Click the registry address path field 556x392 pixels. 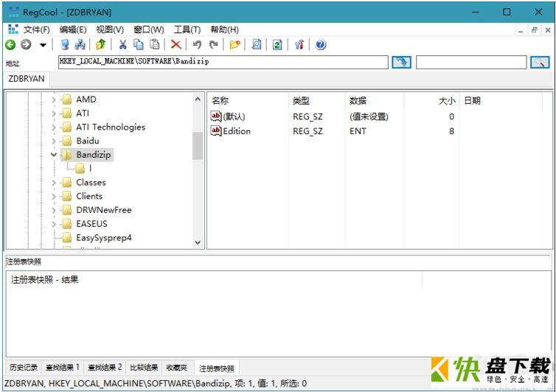click(223, 62)
